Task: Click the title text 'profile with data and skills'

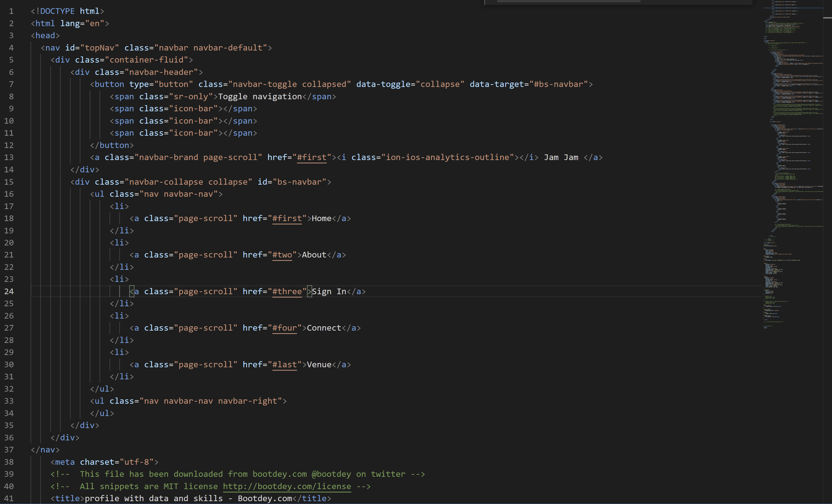Action: 154,498
